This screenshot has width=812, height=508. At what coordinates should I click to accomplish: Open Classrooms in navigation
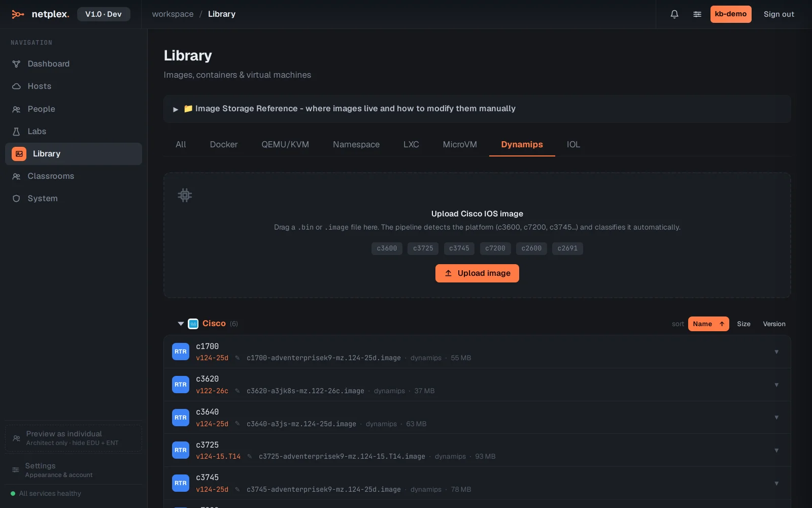[74, 176]
